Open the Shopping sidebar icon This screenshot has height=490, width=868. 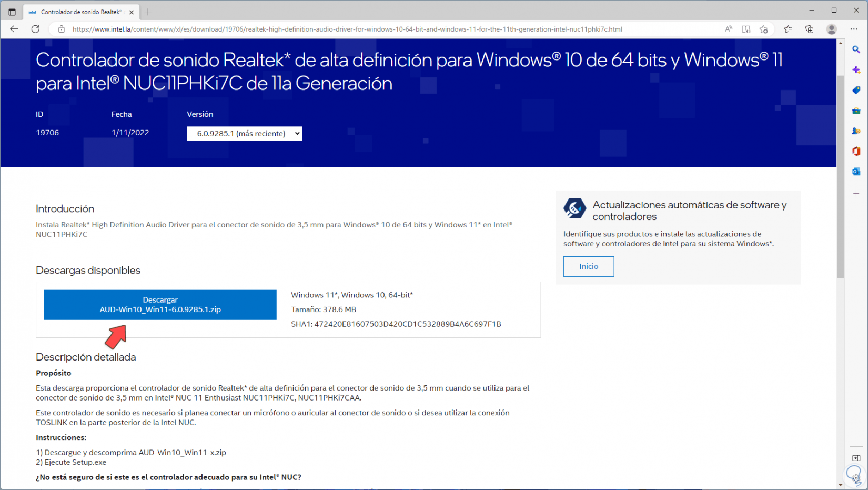(856, 90)
